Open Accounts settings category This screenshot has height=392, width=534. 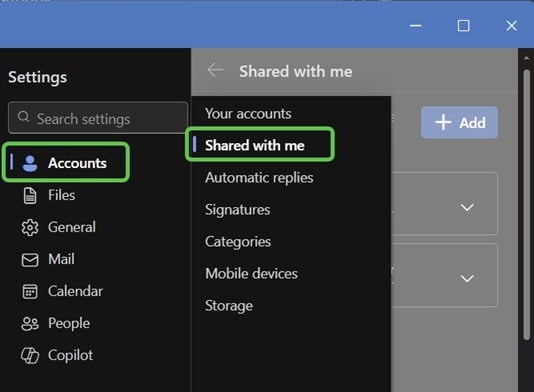[65, 162]
